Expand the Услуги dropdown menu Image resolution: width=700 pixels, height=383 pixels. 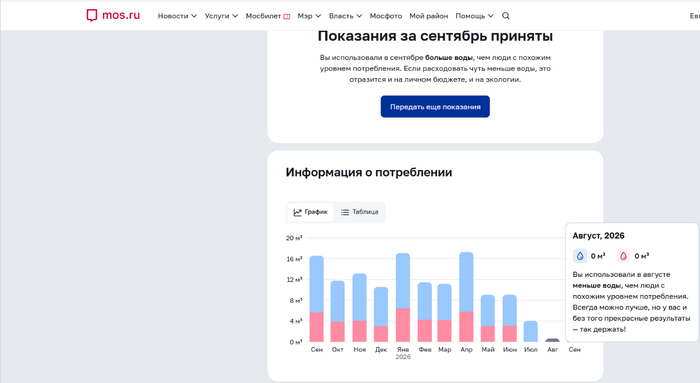coord(221,16)
